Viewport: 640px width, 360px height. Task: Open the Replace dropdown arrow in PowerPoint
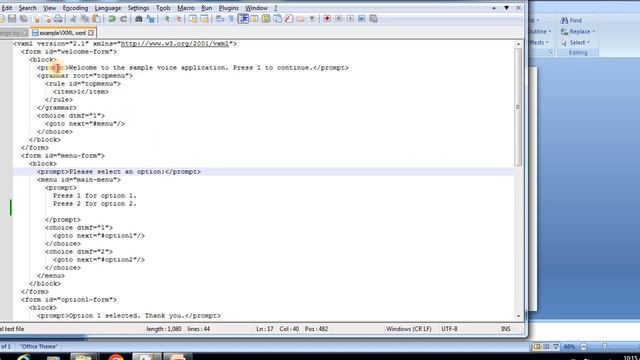(593, 31)
